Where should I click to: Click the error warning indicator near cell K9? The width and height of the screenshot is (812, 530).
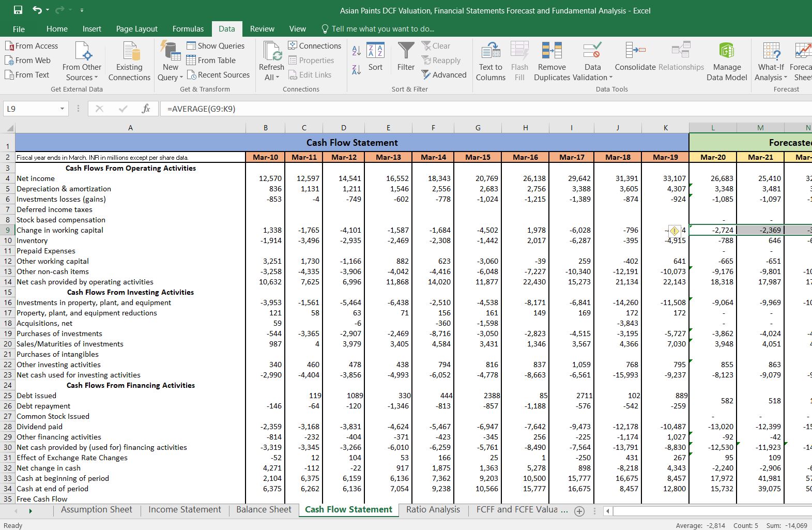[674, 231]
